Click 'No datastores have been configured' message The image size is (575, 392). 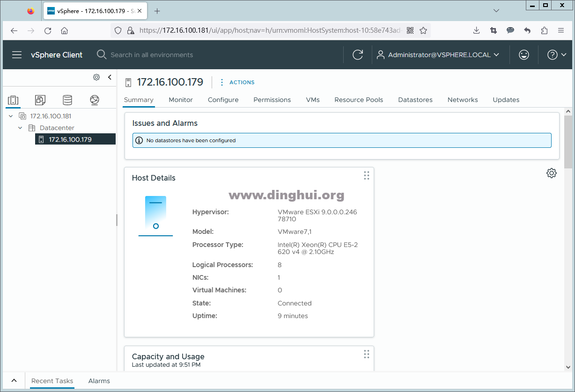pos(191,140)
